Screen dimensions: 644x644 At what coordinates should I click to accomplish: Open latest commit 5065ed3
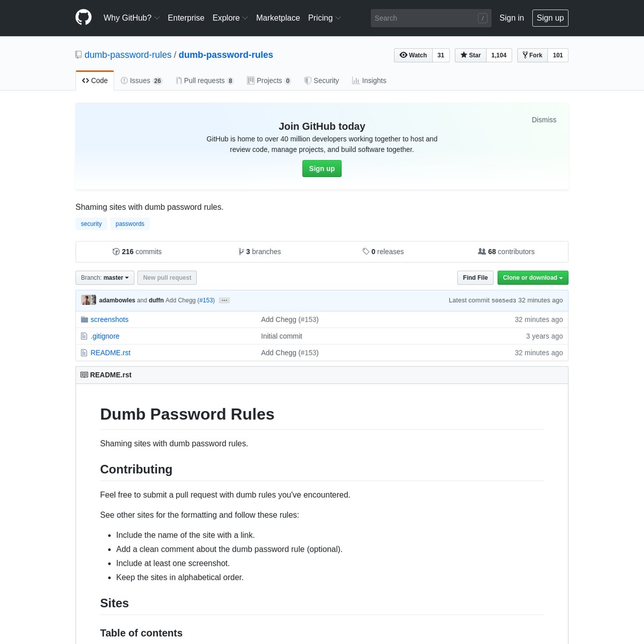(504, 301)
